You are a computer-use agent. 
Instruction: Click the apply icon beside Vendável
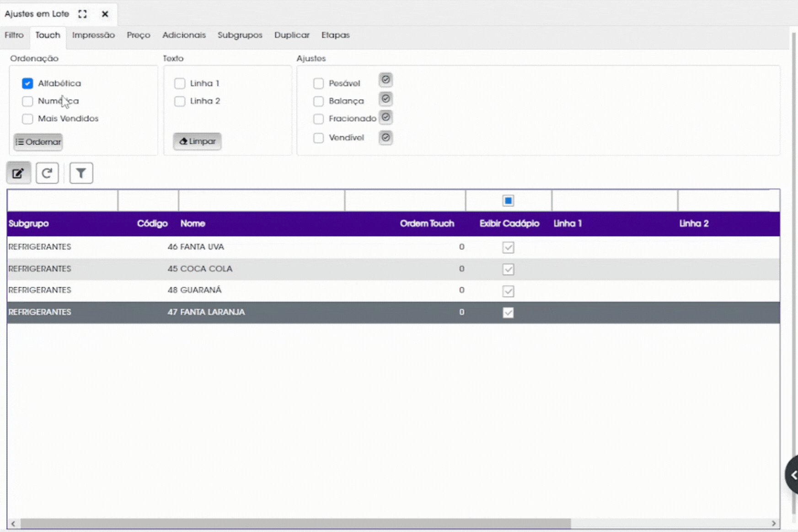(x=386, y=137)
